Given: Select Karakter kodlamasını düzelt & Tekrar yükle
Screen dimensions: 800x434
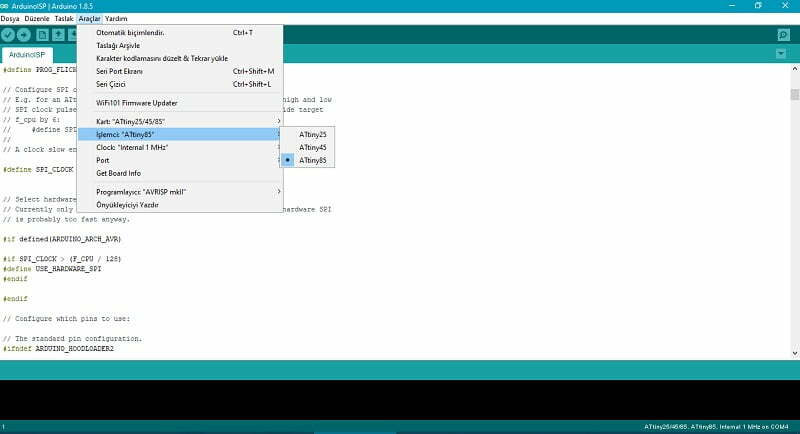Looking at the screenshot, I should pyautogui.click(x=180, y=59).
